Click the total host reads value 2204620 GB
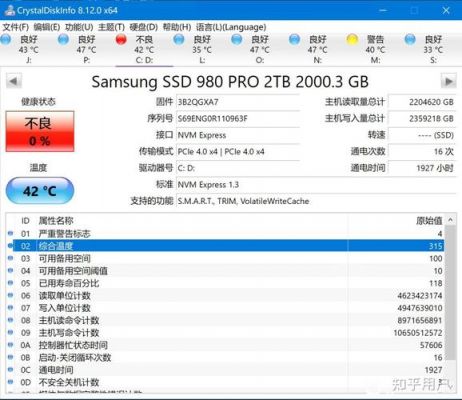The height and width of the screenshot is (400, 462). [422, 102]
